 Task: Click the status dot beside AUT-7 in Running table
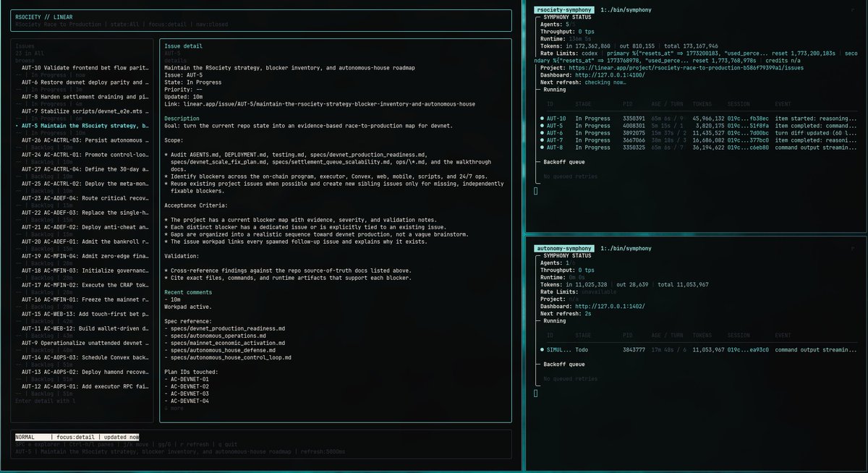click(542, 140)
